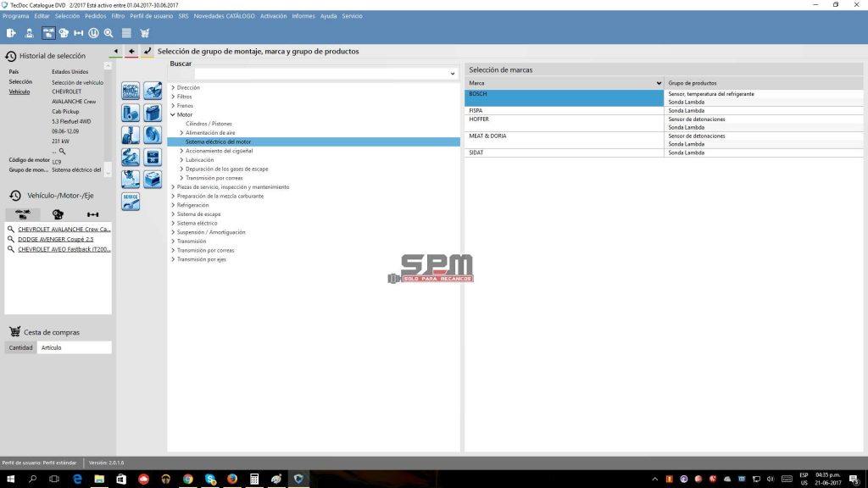Click inside the Buscar search field
Screen dimensions: 868x488
[321, 74]
